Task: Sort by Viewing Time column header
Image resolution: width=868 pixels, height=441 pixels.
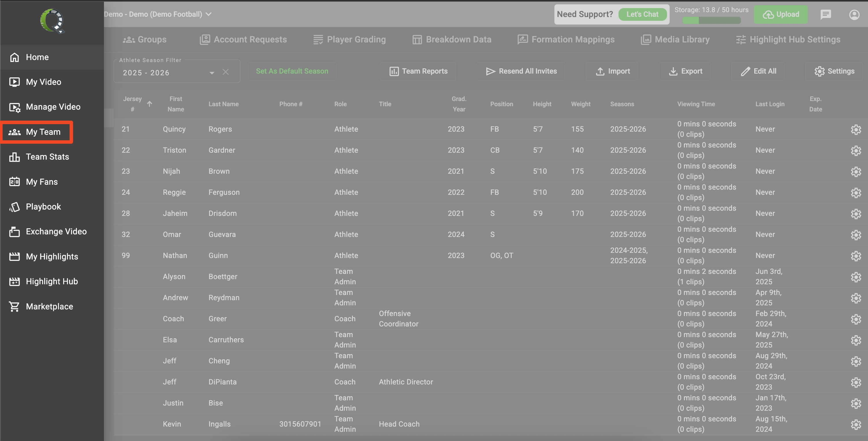Action: click(696, 104)
